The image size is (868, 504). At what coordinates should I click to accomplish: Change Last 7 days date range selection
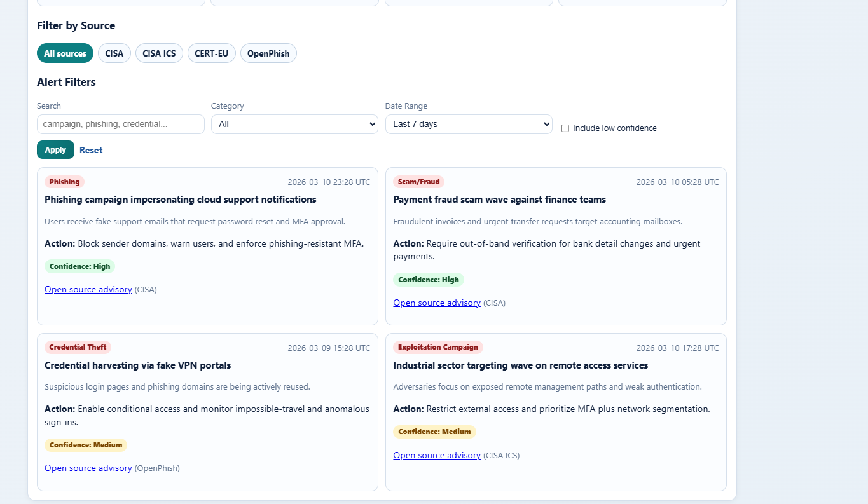coord(469,124)
